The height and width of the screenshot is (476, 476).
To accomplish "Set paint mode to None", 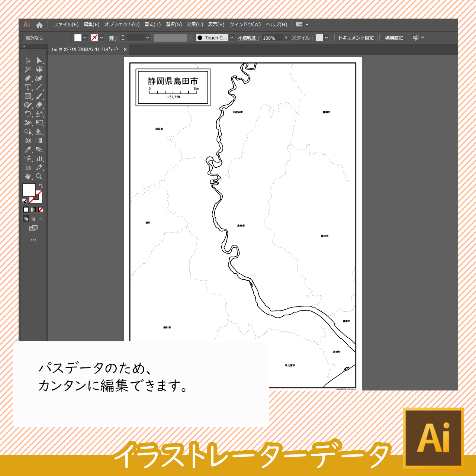I will [41, 210].
